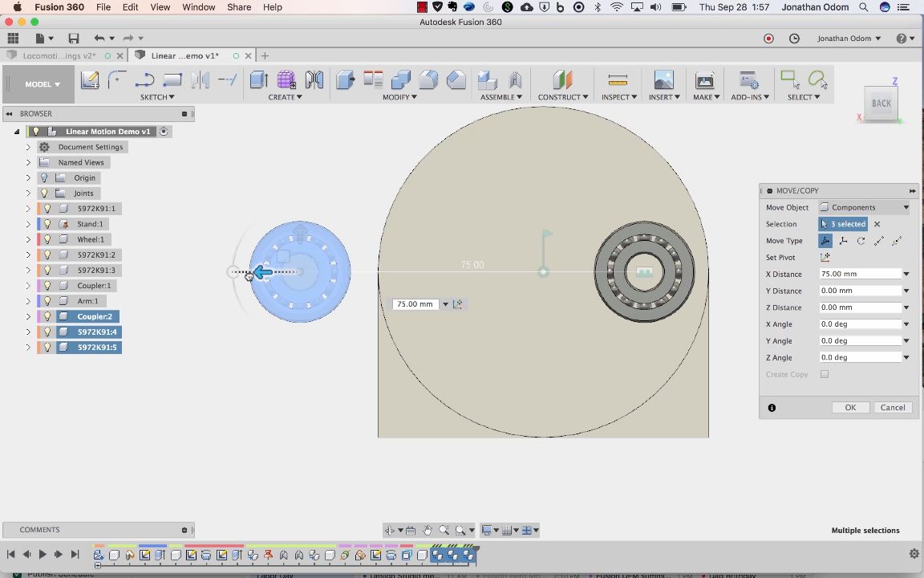Viewport: 924px width, 578px height.
Task: Click the Create Sketch icon in toolbar
Action: click(90, 79)
